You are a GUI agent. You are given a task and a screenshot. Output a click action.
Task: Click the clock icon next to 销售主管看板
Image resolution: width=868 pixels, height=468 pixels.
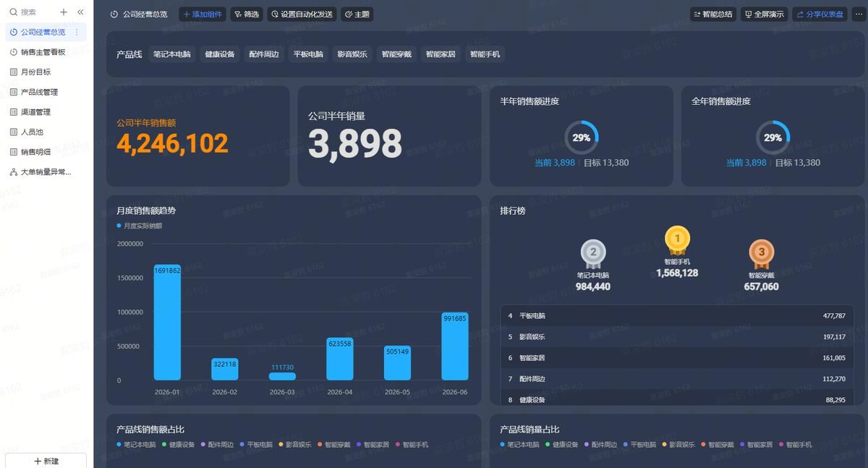pyautogui.click(x=14, y=52)
